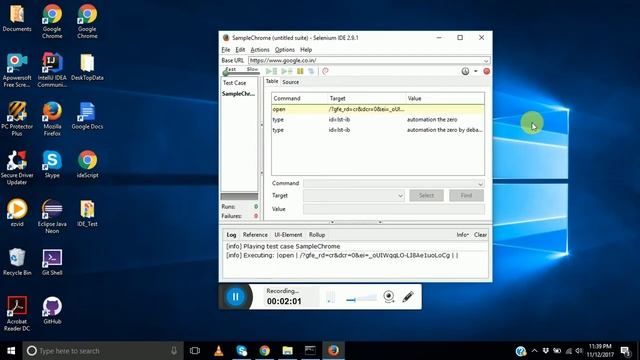Click the Step toolbar icon in Selenium IDE
This screenshot has width=640, height=360.
click(311, 71)
